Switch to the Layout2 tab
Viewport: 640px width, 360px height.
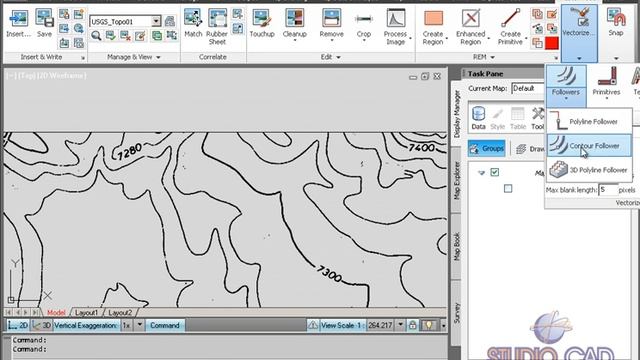point(120,313)
